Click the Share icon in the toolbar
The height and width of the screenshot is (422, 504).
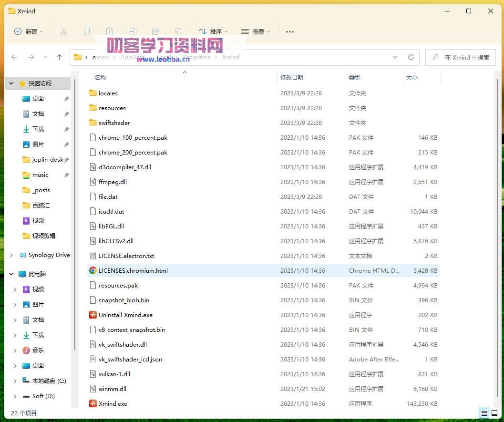pos(155,31)
